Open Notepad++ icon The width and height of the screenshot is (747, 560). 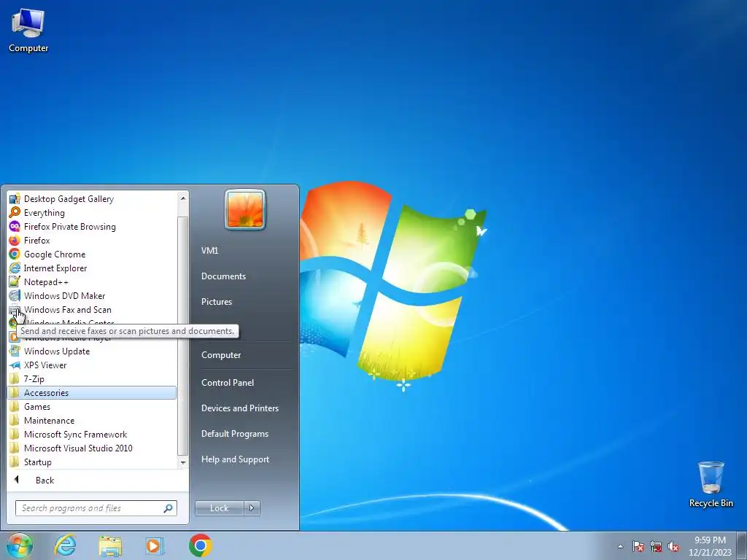[x=15, y=282]
